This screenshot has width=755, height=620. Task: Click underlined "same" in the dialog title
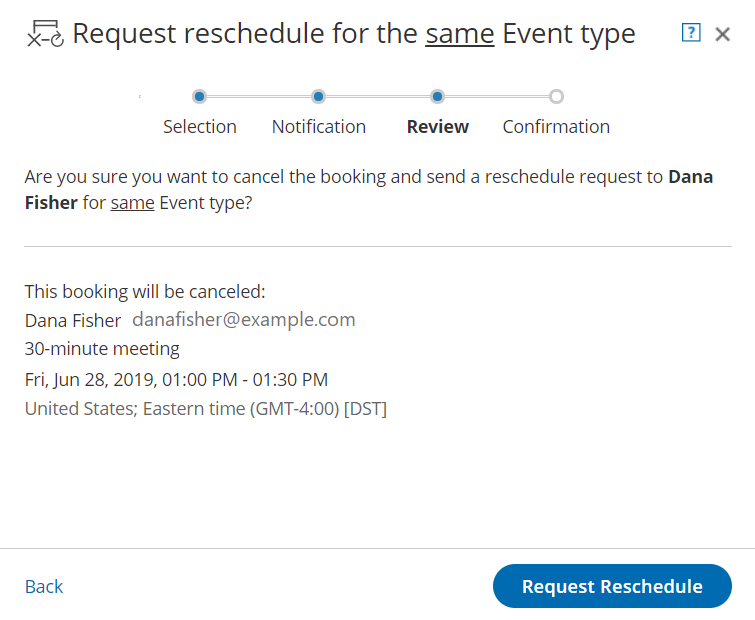pos(460,34)
